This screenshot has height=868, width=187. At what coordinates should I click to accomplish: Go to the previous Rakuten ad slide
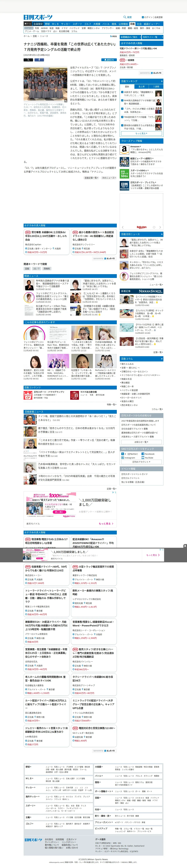[123, 227]
